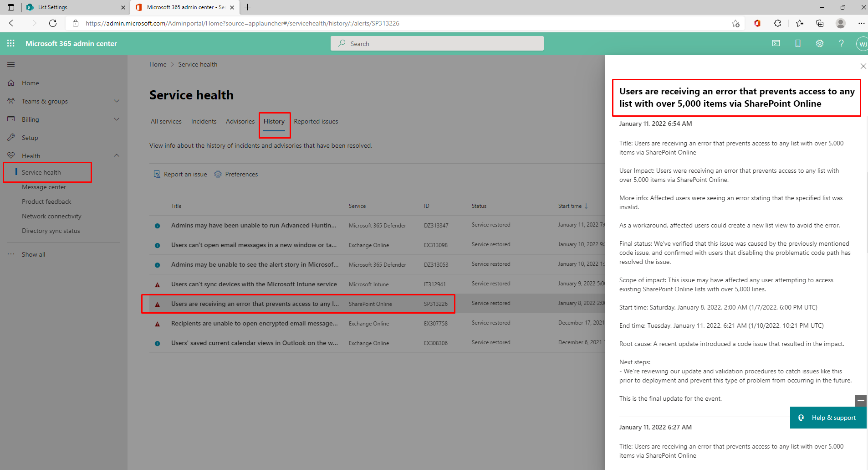The height and width of the screenshot is (470, 868).
Task: Open the browser extensions puzzle icon
Action: pyautogui.click(x=777, y=23)
